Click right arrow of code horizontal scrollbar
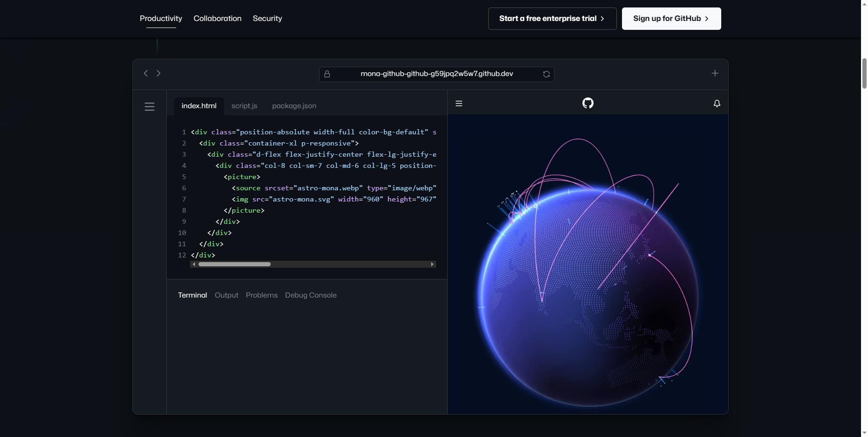Image resolution: width=868 pixels, height=437 pixels. click(x=432, y=264)
